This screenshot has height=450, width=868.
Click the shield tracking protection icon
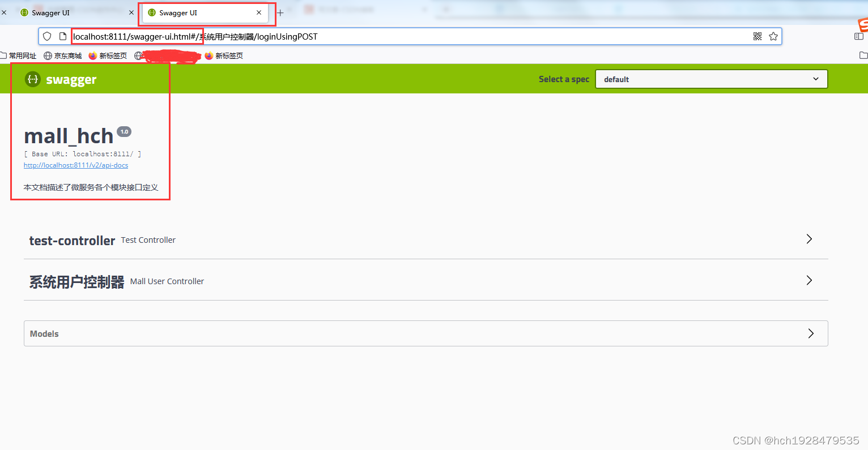pyautogui.click(x=47, y=36)
